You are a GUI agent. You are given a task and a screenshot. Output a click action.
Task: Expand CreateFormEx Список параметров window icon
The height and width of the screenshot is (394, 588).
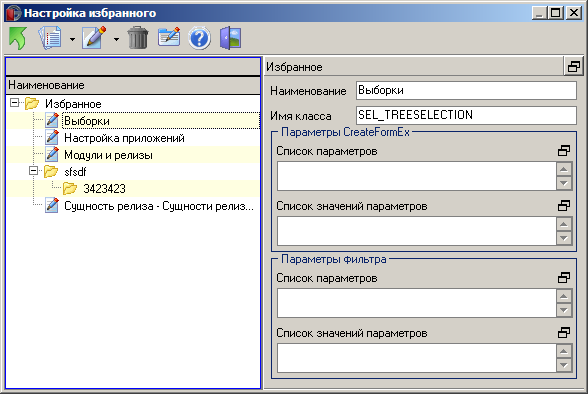click(564, 151)
